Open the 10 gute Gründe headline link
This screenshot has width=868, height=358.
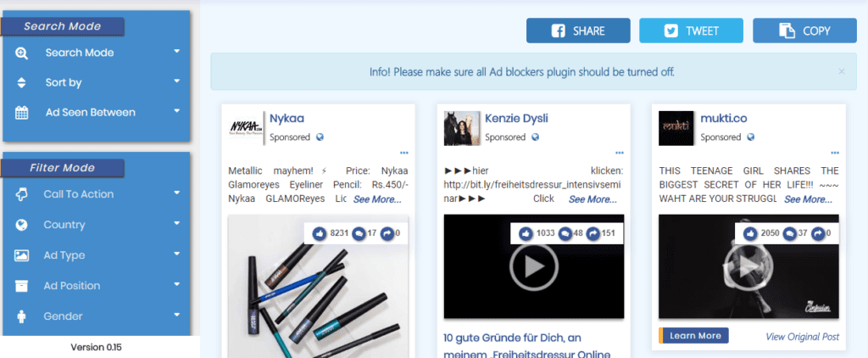[527, 346]
